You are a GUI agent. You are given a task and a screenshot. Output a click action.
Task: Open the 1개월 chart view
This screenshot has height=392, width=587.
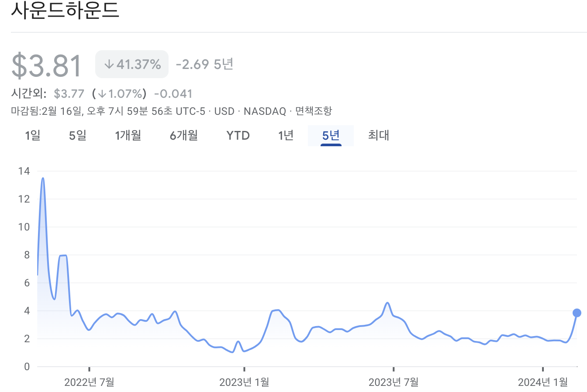(128, 135)
